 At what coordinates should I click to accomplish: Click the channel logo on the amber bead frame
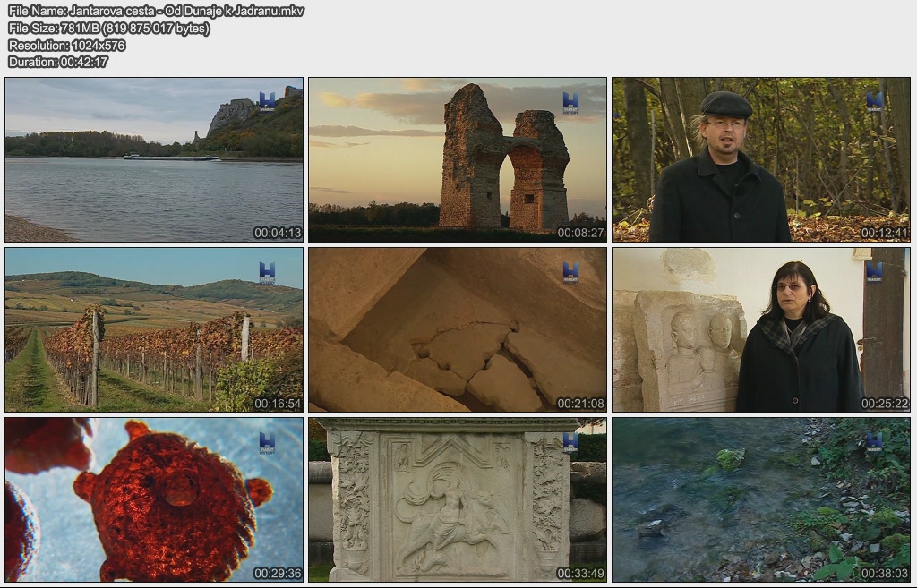click(x=267, y=442)
